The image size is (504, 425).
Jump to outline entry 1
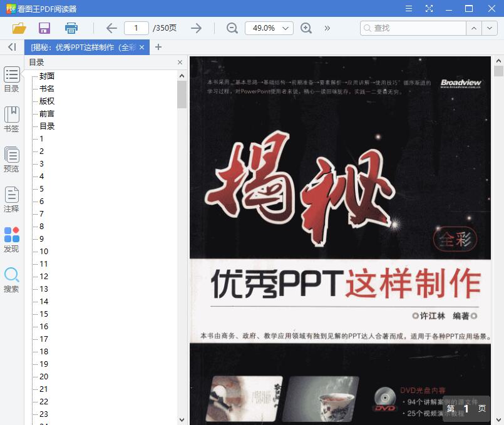pos(41,139)
